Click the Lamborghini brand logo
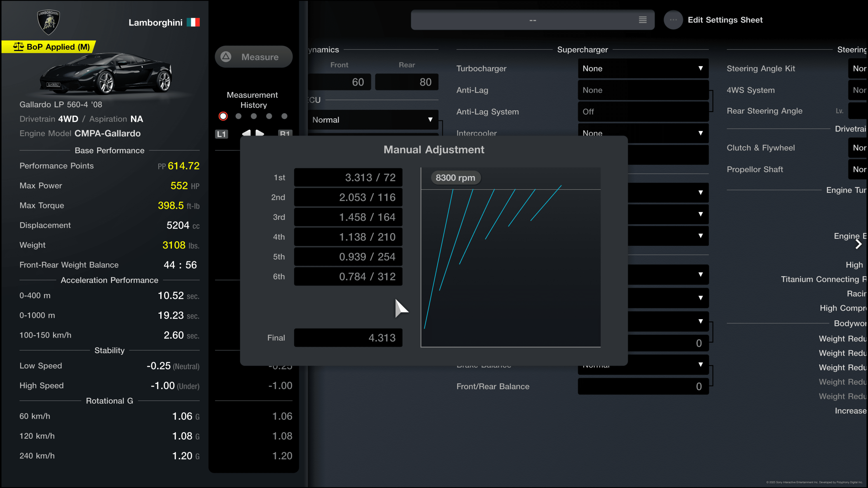Screen dimensions: 868x488 (49, 22)
